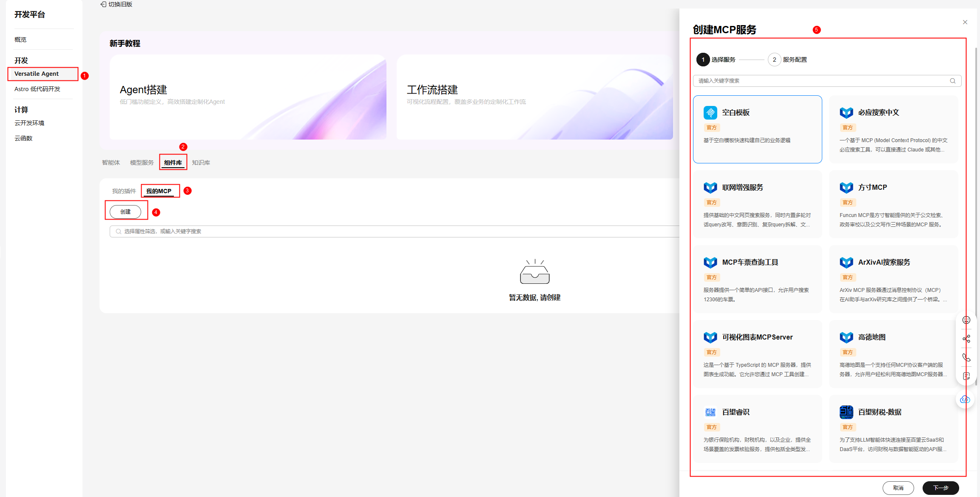Click the search magnifier in MCP dialog
The width and height of the screenshot is (980, 497).
(x=952, y=81)
